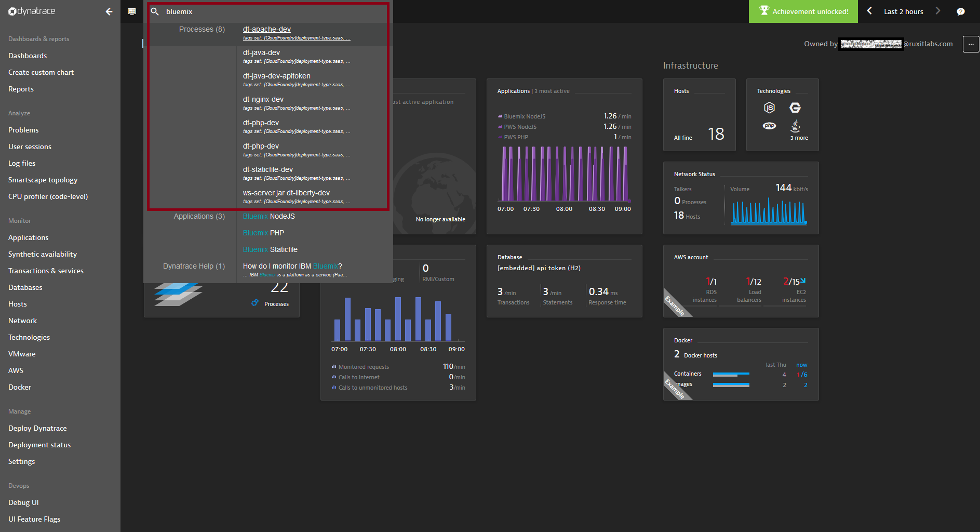Open Databases in sidebar
Screen dimensions: 980x532
click(25, 287)
